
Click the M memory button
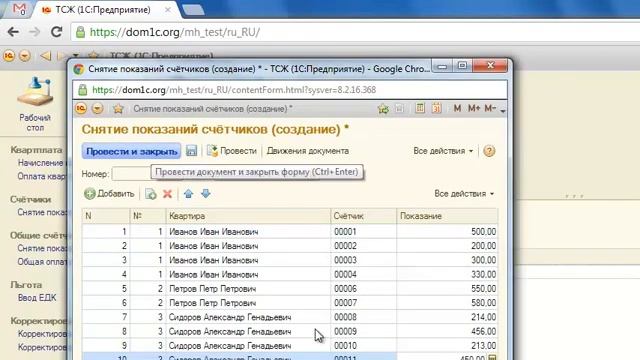(x=457, y=108)
